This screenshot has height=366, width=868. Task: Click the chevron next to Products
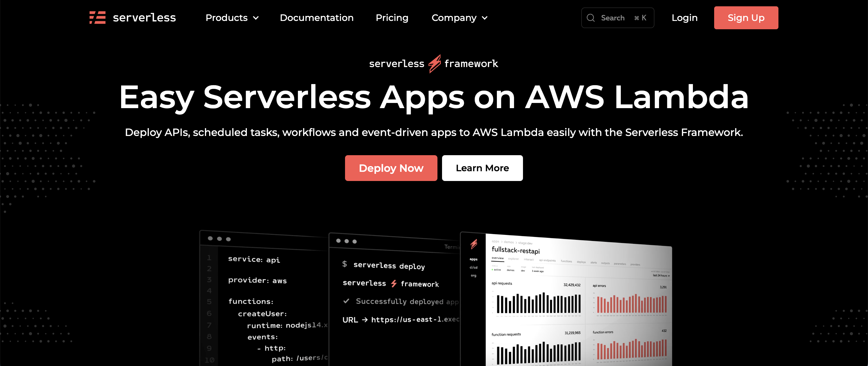256,18
